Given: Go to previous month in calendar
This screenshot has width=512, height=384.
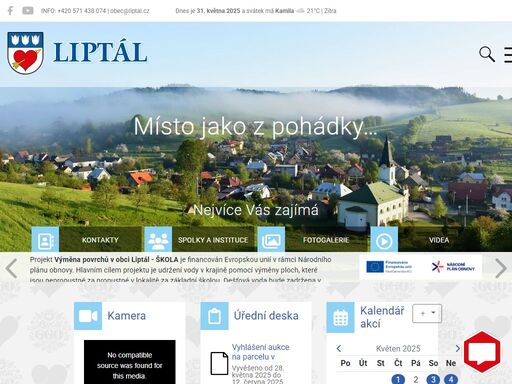Looking at the screenshot, I should coord(339,349).
